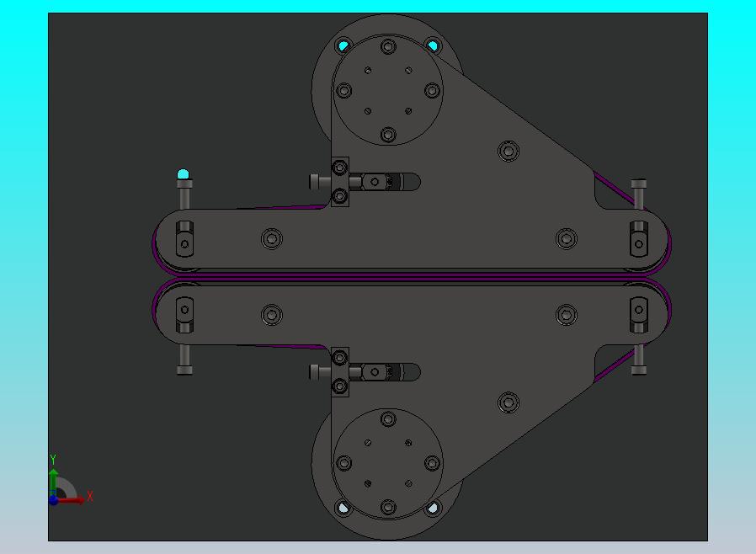Viewport: 756px width, 554px height.
Task: Select the lower-left vertical adjusting screw
Action: pos(184,360)
